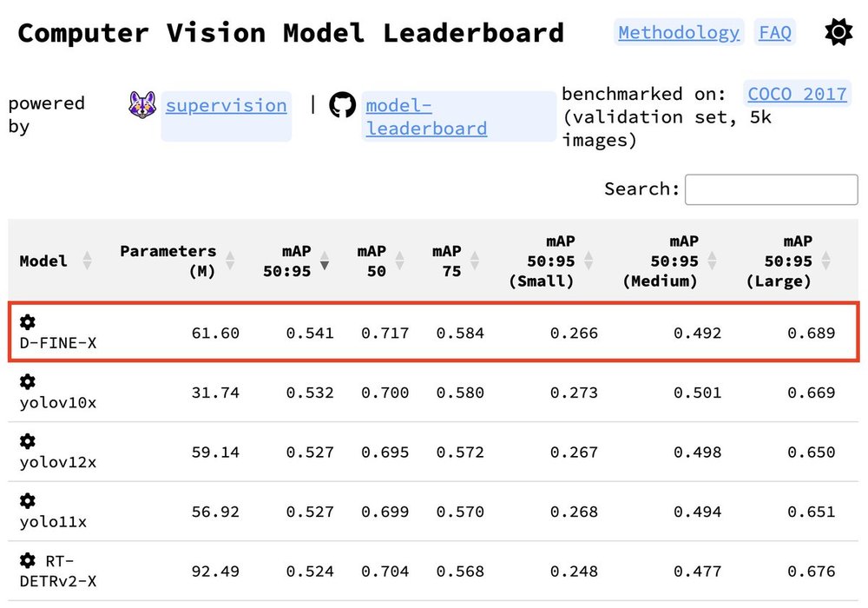868x608 pixels.
Task: Follow the COCO 2017 dataset link
Action: [x=797, y=94]
